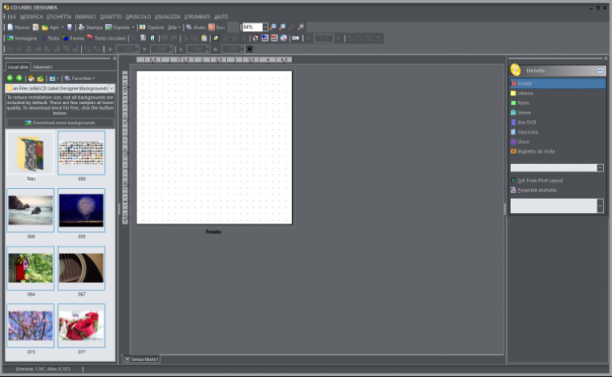The height and width of the screenshot is (377, 612).
Task: Select Fronte in the label list
Action: point(558,84)
